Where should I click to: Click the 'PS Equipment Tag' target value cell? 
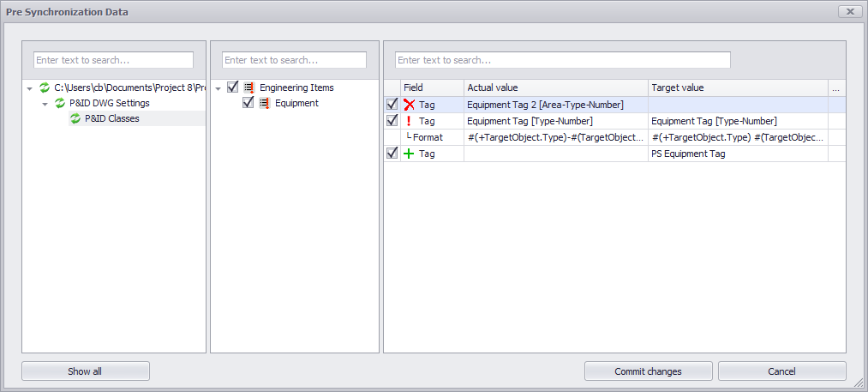coord(738,154)
